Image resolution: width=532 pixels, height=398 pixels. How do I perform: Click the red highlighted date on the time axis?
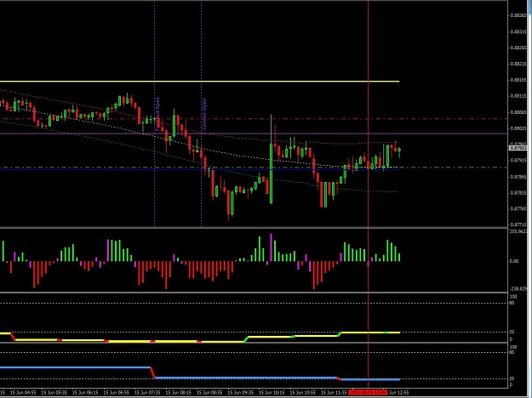[x=368, y=392]
